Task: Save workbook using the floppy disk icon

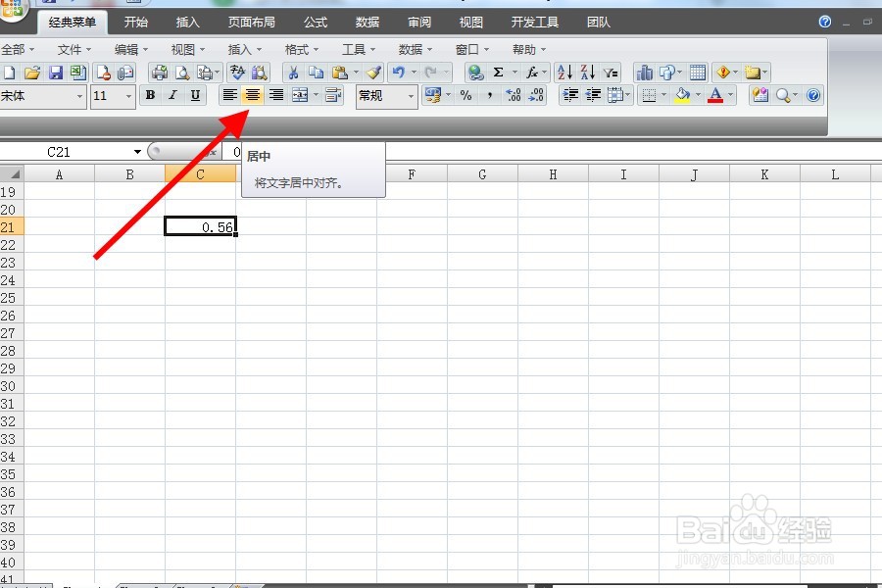Action: coord(55,73)
